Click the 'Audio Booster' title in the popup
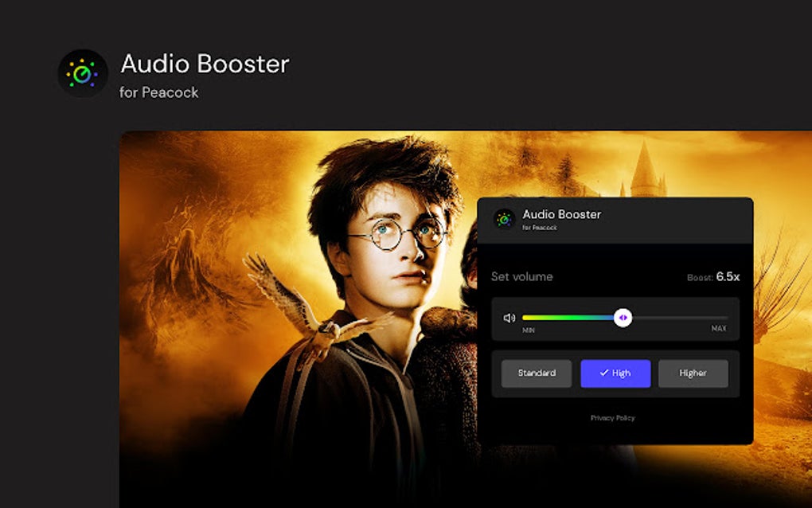Image resolution: width=812 pixels, height=508 pixels. [x=562, y=214]
